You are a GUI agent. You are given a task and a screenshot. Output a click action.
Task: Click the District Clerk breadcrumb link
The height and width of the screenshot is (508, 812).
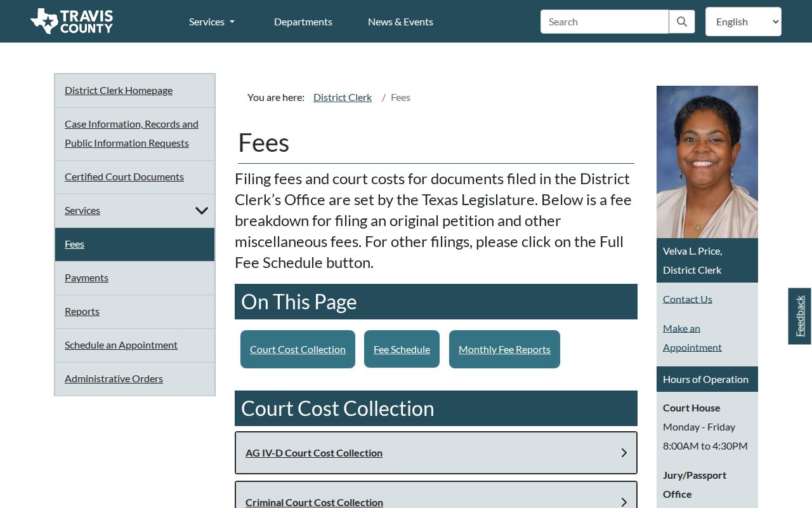click(x=343, y=97)
